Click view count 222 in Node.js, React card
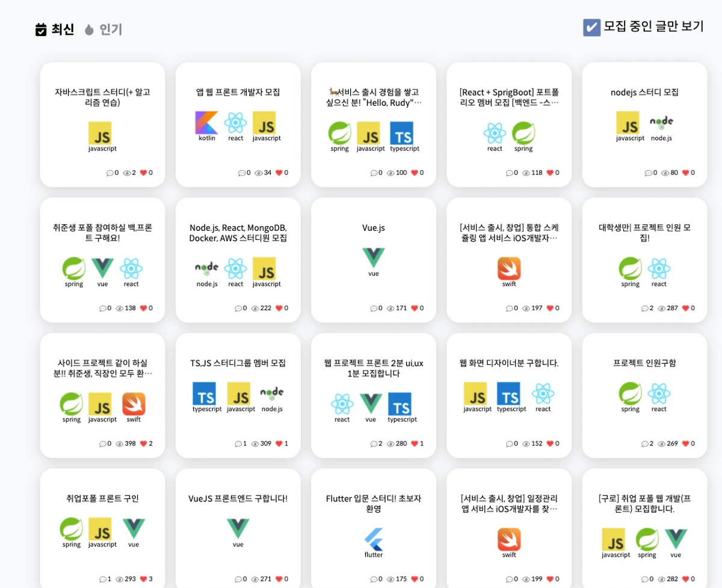This screenshot has height=588, width=722. click(x=266, y=308)
